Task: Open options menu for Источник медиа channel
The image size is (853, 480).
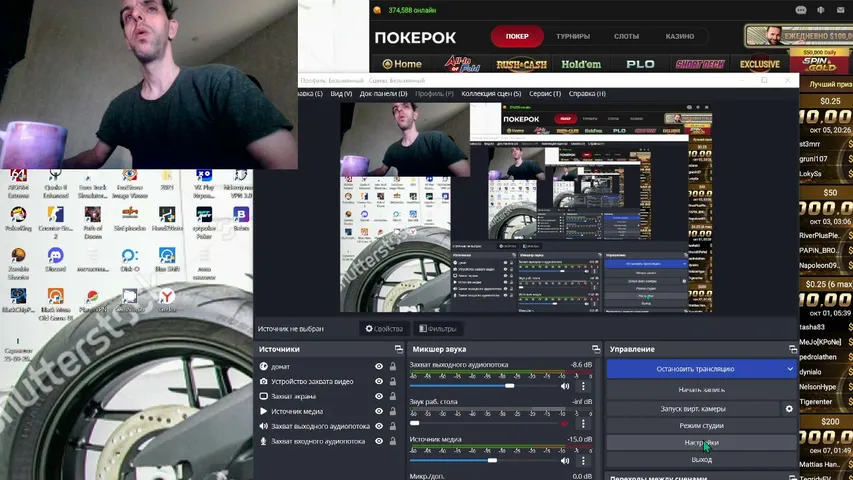Action: pos(583,460)
